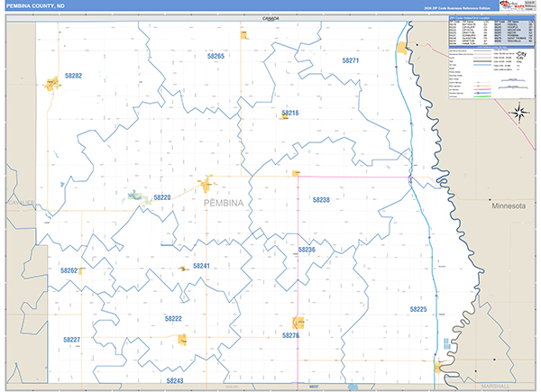Select the yellow city marker above 58276
The width and height of the screenshot is (541, 392).
pos(298,323)
